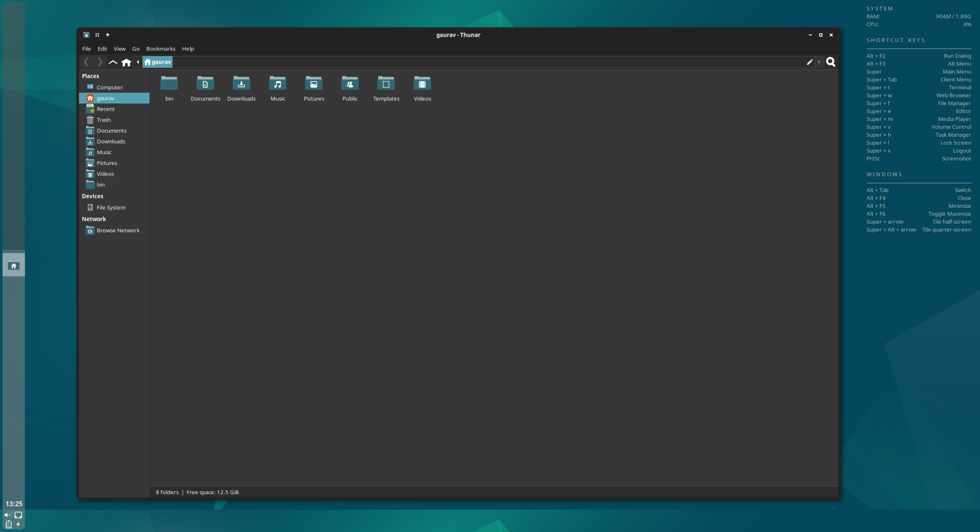980x532 pixels.
Task: Open File System under Devices
Action: pos(114,207)
